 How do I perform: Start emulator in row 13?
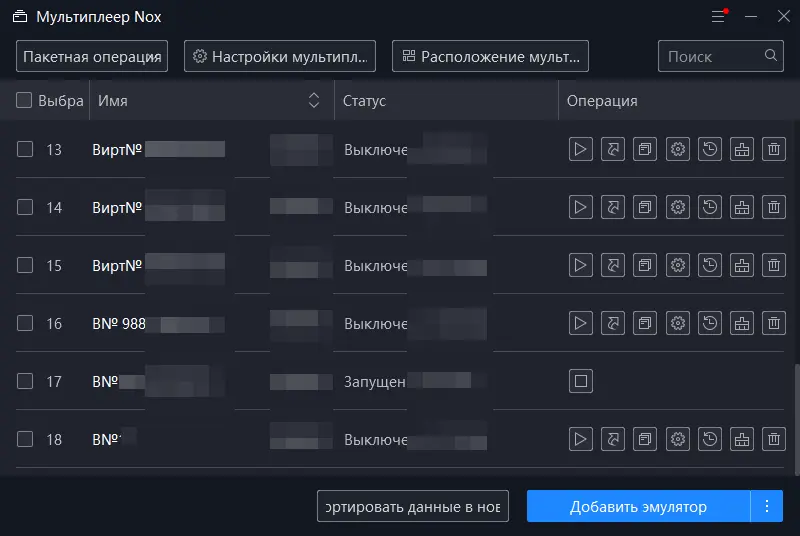click(581, 149)
